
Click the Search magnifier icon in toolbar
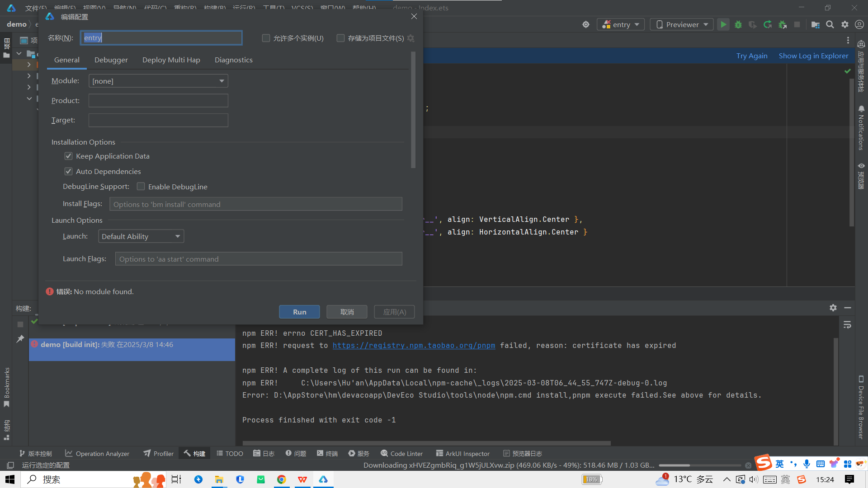click(830, 24)
